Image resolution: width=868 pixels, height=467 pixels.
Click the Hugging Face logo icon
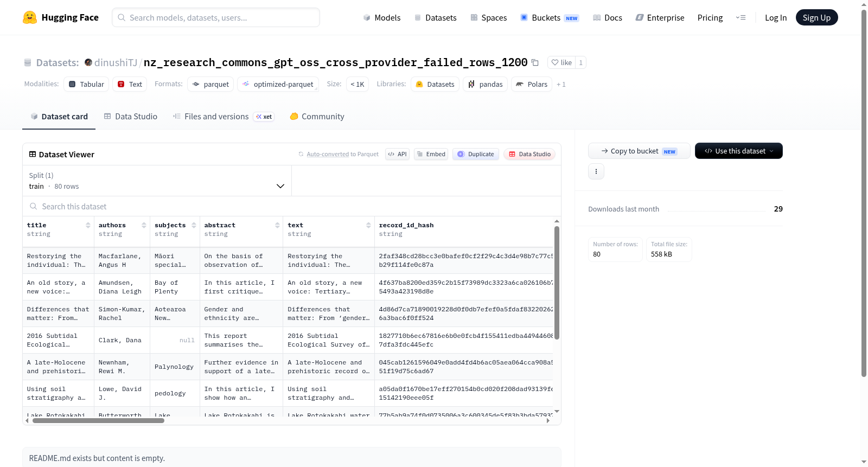point(30,17)
